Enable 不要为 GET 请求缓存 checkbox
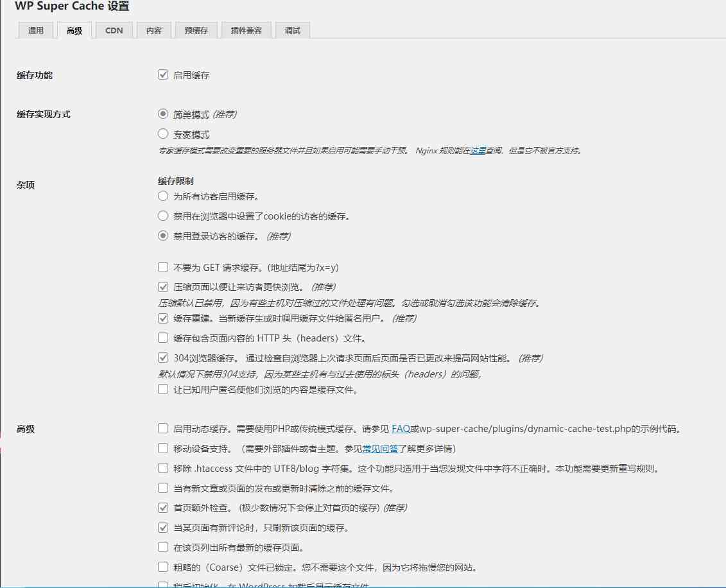Image resolution: width=726 pixels, height=588 pixels. [x=163, y=267]
